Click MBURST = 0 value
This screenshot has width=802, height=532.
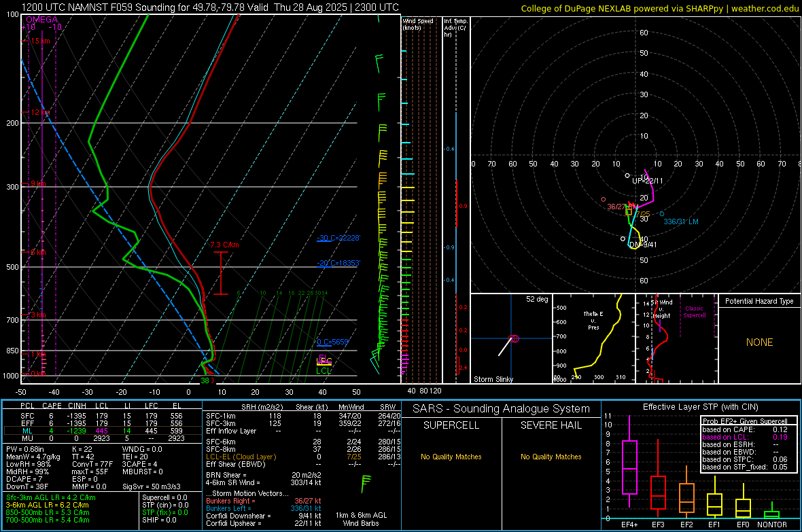143,472
